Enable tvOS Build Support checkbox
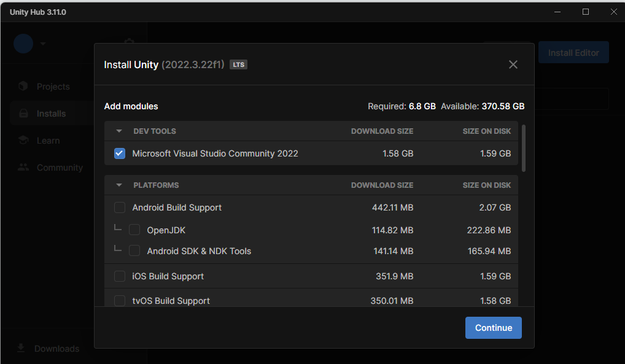 click(x=120, y=301)
